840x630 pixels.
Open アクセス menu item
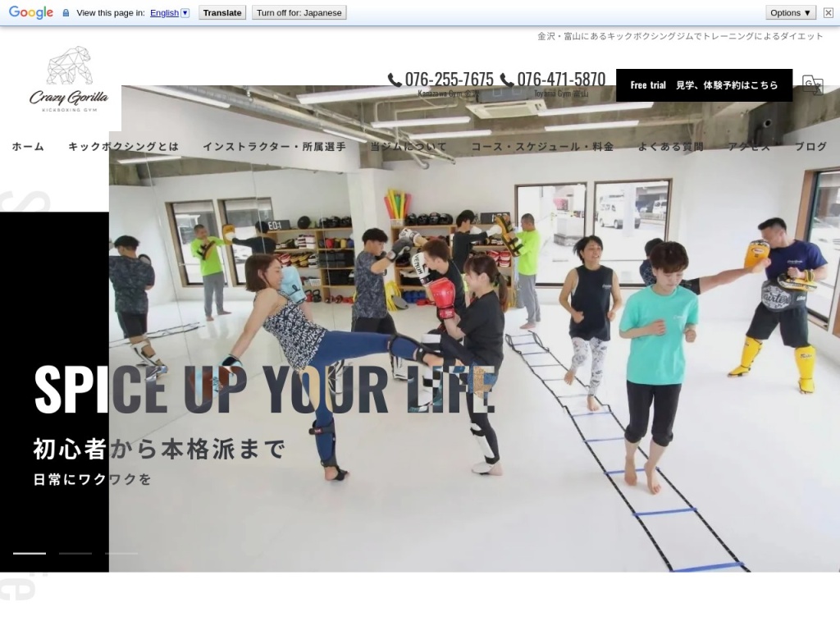point(749,146)
